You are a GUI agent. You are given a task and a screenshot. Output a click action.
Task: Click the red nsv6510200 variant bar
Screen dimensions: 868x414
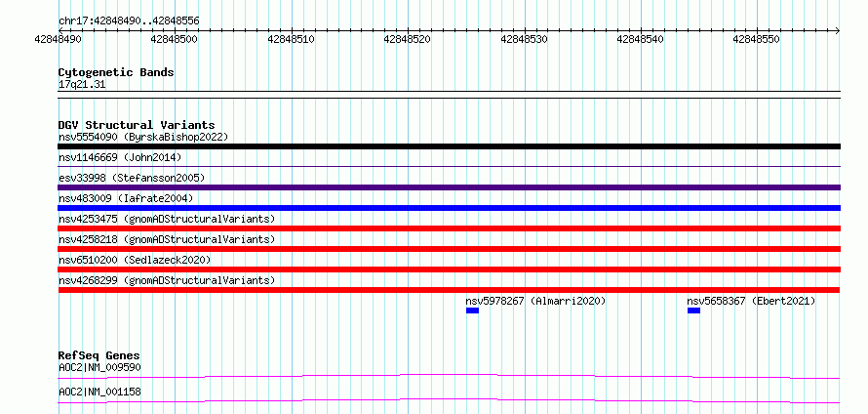tap(449, 269)
